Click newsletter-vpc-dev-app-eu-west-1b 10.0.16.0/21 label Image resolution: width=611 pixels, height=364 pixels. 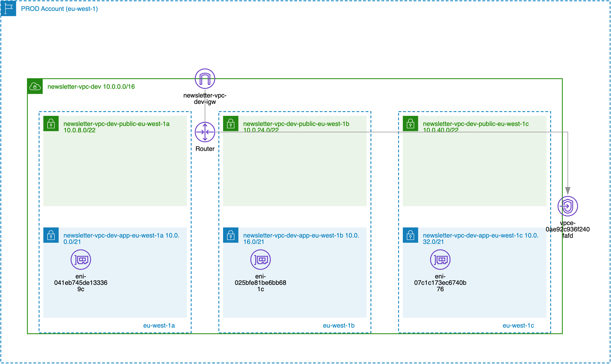pyautogui.click(x=301, y=239)
